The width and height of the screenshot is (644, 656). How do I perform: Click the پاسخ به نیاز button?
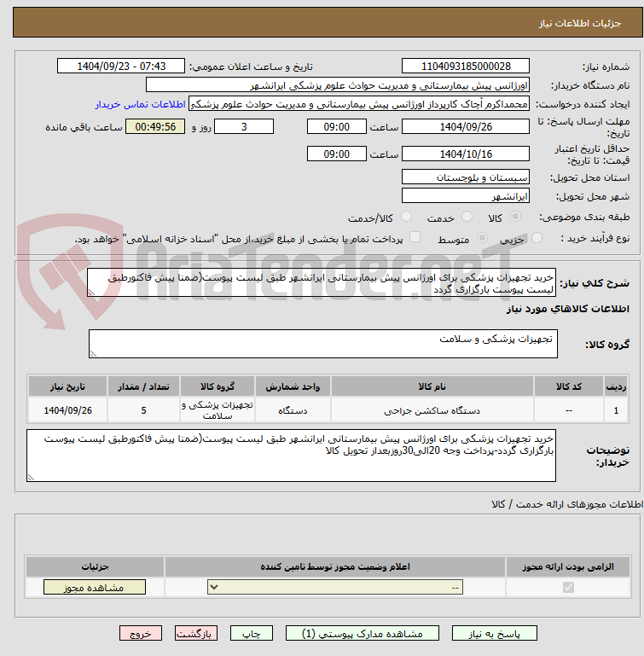(x=494, y=634)
